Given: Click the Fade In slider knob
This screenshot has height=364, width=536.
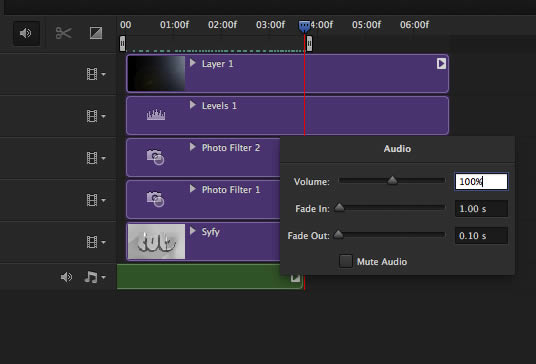Looking at the screenshot, I should [x=339, y=207].
